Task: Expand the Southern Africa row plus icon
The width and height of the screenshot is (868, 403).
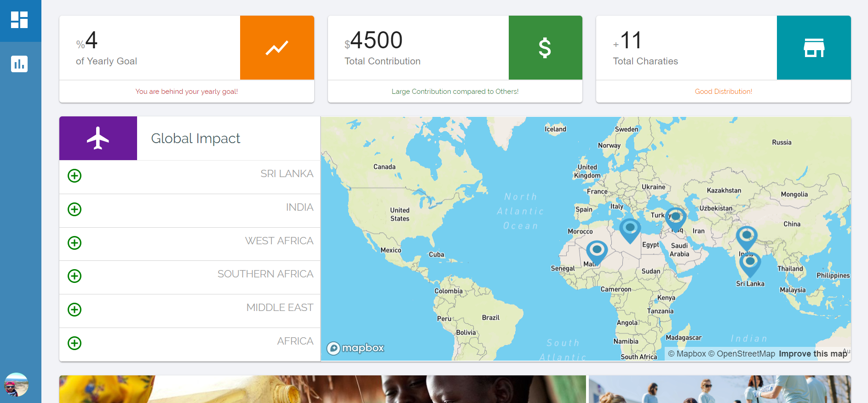Action: (x=75, y=276)
